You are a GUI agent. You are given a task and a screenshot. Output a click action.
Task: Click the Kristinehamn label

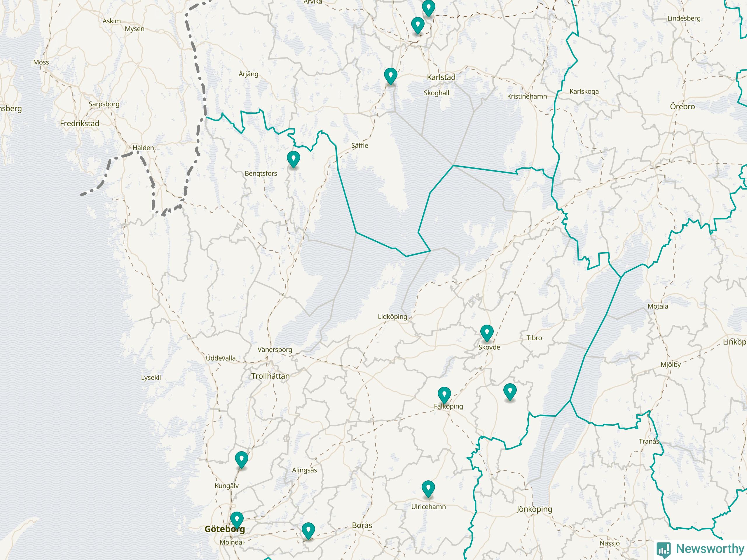527,96
